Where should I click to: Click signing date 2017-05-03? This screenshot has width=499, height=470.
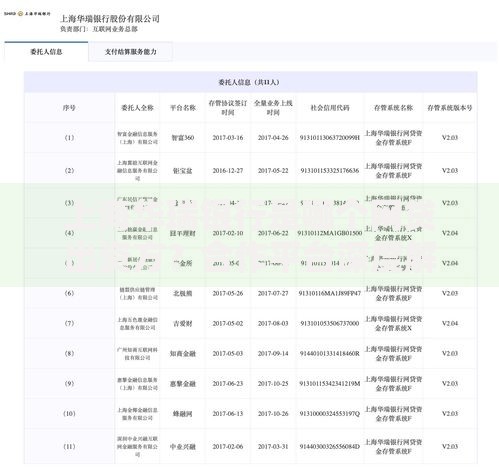point(228,353)
